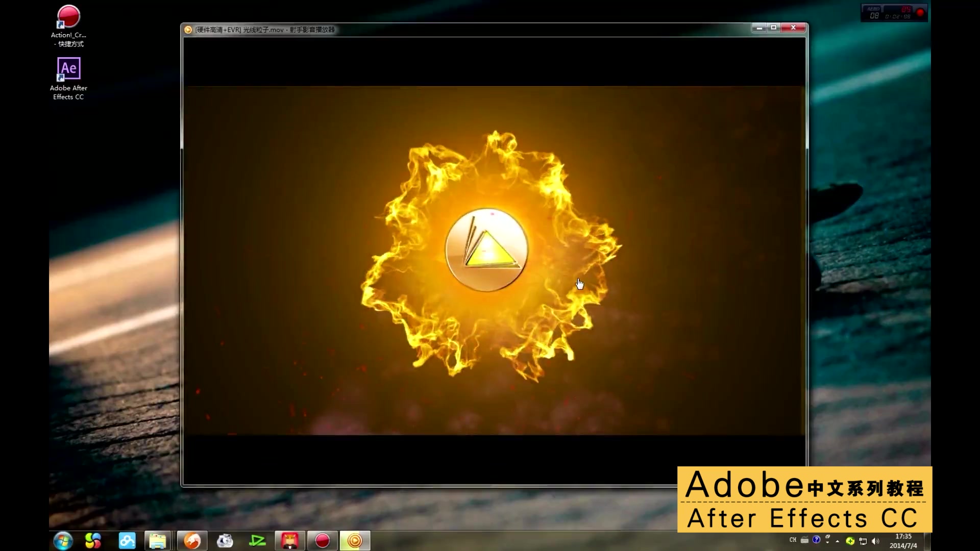Open the blue cloud taskbar app
The height and width of the screenshot is (551, 980).
click(x=127, y=541)
